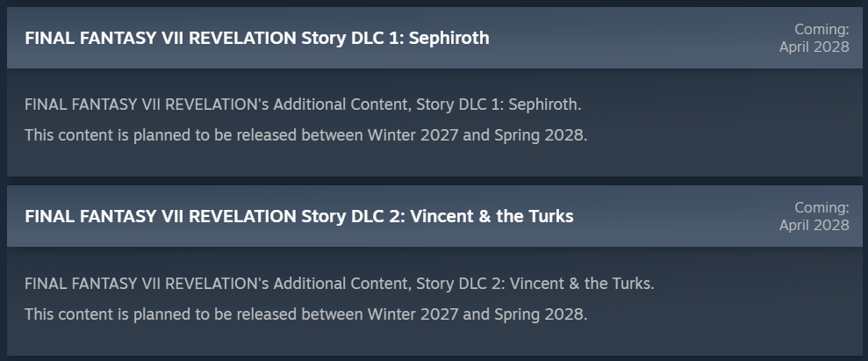
Task: Open the Story DLC 2: Vincent & the Turks title
Action: click(x=299, y=216)
